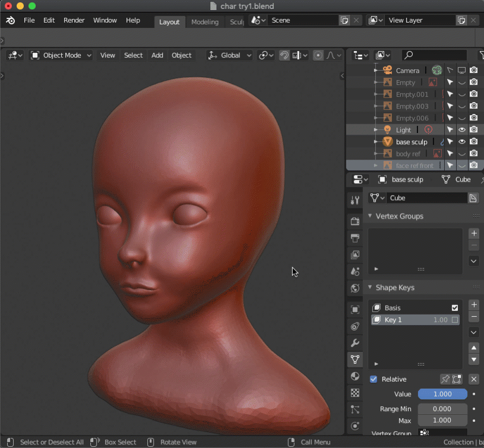The width and height of the screenshot is (484, 448).
Task: Toggle proportional editing icon in header
Action: click(318, 55)
